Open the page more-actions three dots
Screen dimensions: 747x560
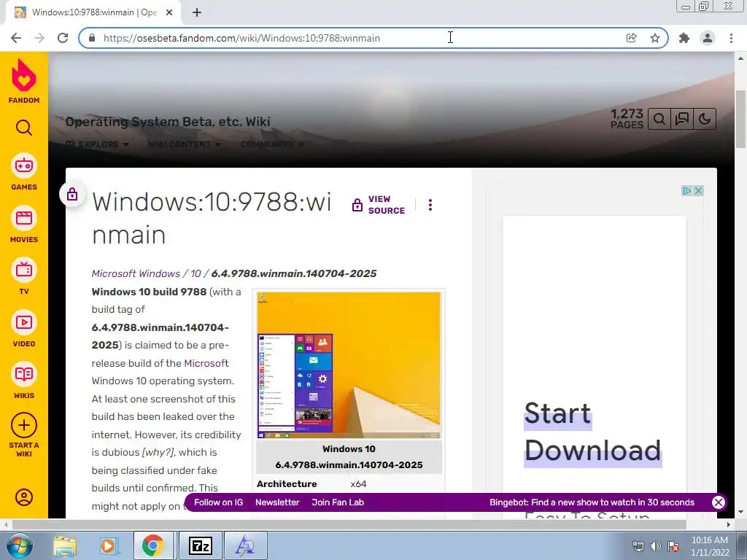(x=430, y=205)
